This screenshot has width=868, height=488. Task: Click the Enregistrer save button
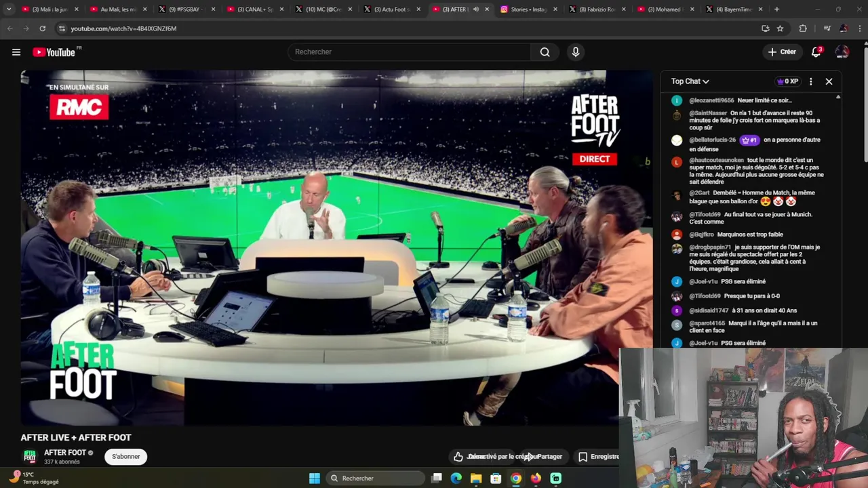click(x=599, y=457)
